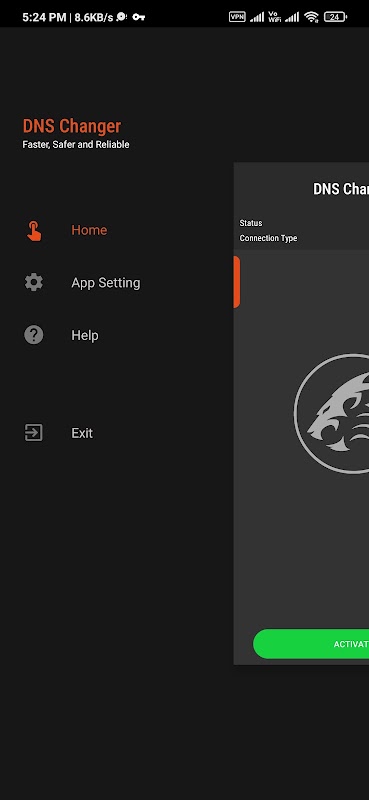Screen dimensions: 369x800
Task: Tap the Status label row
Action: [x=251, y=223]
